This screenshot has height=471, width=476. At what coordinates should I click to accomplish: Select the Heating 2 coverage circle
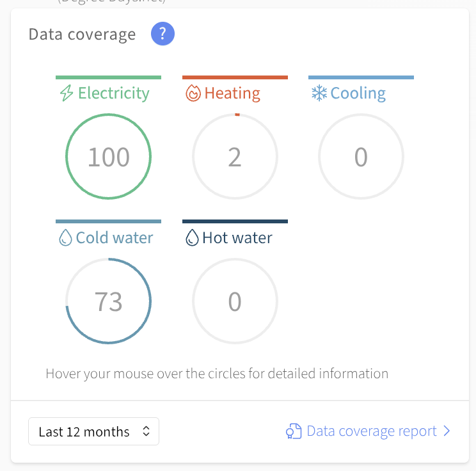click(x=235, y=156)
